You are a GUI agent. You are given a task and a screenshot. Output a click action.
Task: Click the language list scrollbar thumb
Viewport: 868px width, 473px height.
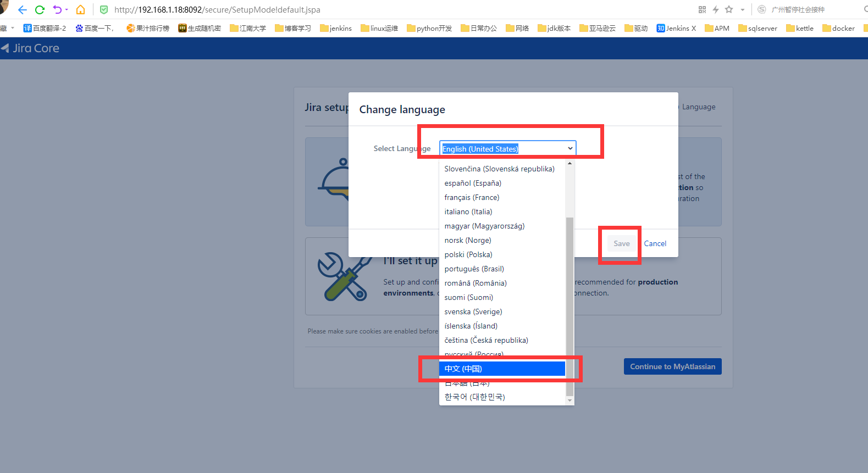tap(570, 307)
